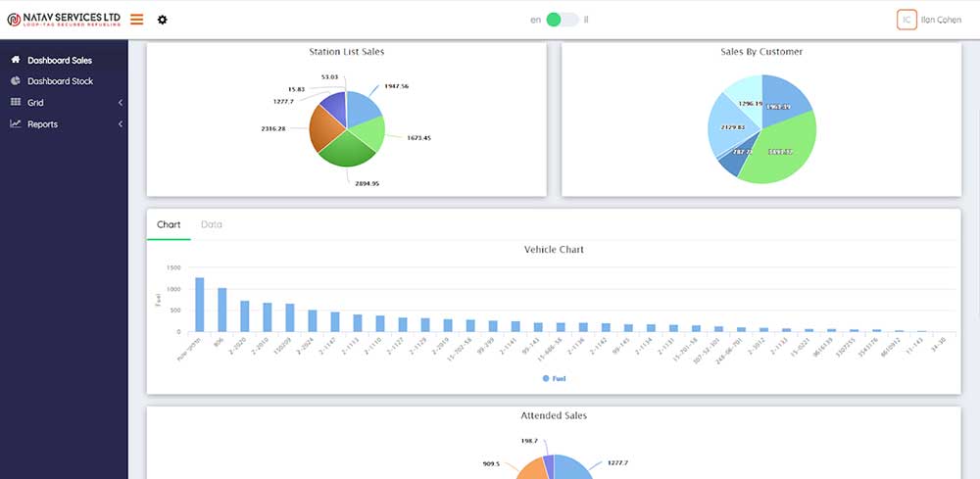
Task: Click the dark green slice in Station List pie
Action: click(348, 150)
